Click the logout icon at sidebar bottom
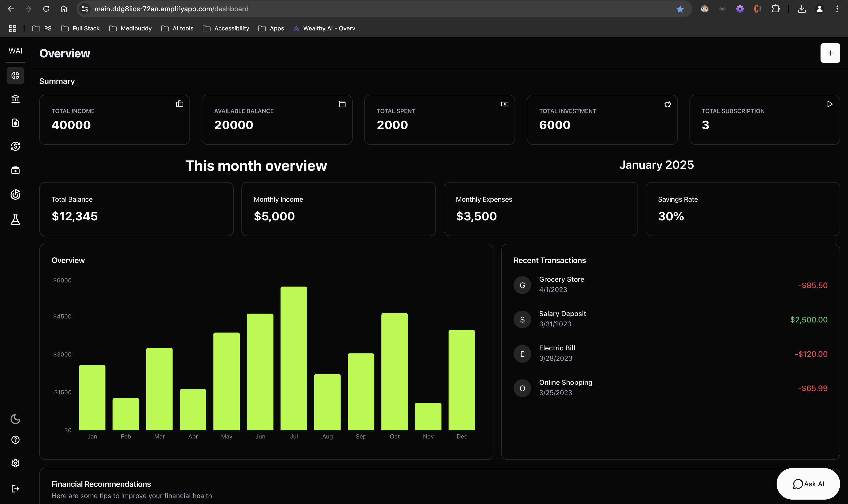 tap(15, 489)
